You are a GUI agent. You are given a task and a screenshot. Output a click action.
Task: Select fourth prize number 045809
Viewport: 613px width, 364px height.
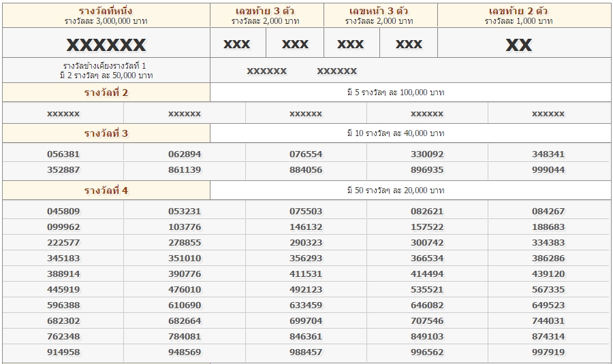point(63,211)
